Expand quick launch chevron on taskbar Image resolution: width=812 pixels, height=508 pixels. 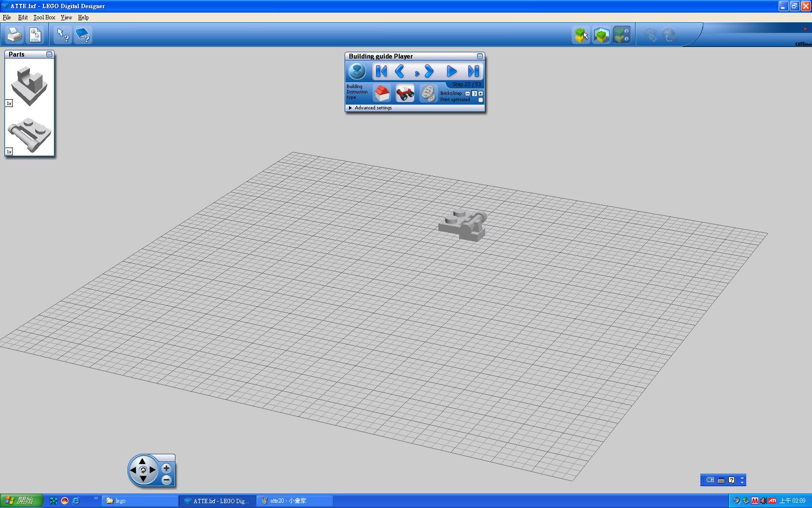pyautogui.click(x=96, y=498)
